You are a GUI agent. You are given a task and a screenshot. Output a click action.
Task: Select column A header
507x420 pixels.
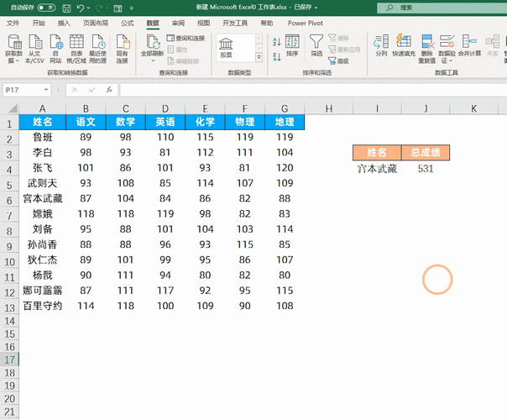[x=42, y=108]
